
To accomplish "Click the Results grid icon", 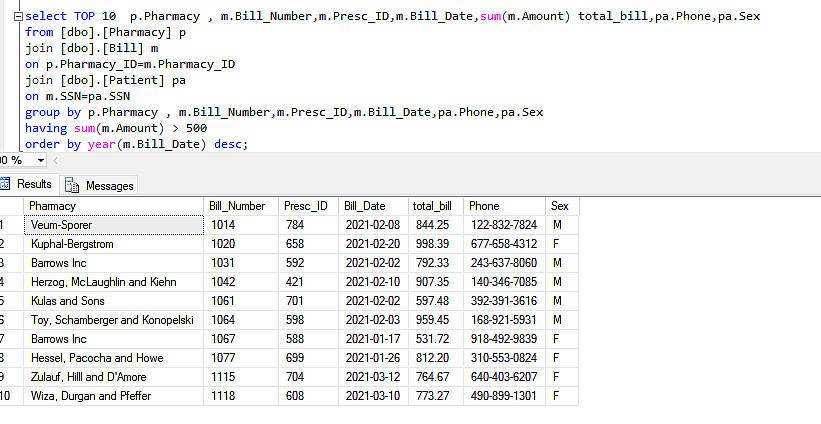I will [x=5, y=184].
